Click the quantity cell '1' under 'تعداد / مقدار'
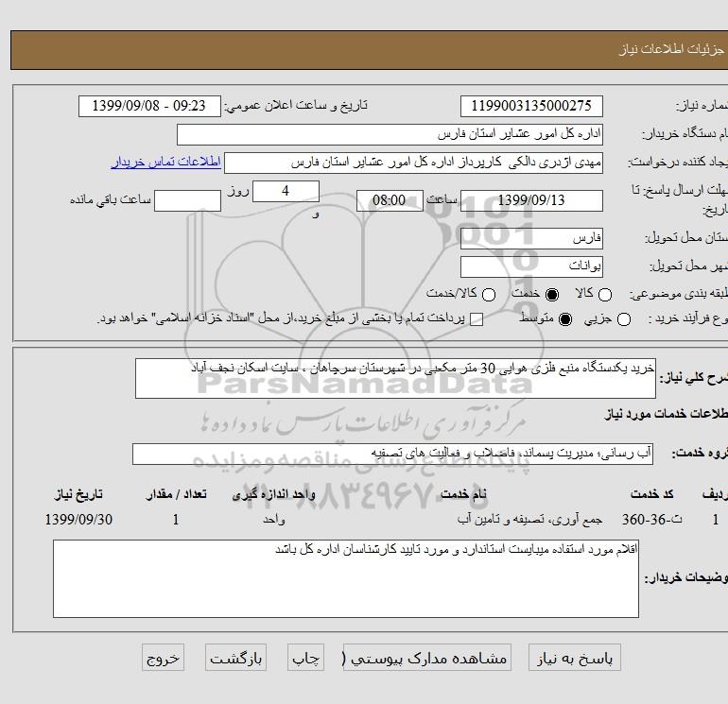The width and height of the screenshot is (728, 704). click(176, 520)
